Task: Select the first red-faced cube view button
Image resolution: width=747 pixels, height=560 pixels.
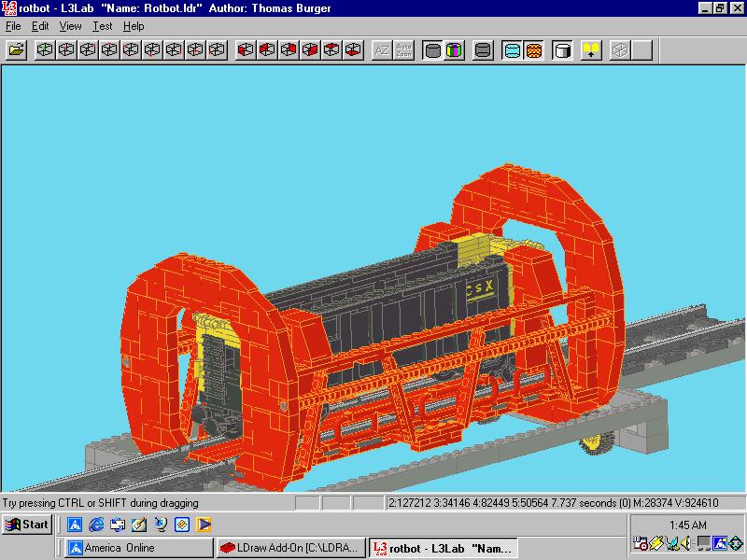Action: (246, 50)
